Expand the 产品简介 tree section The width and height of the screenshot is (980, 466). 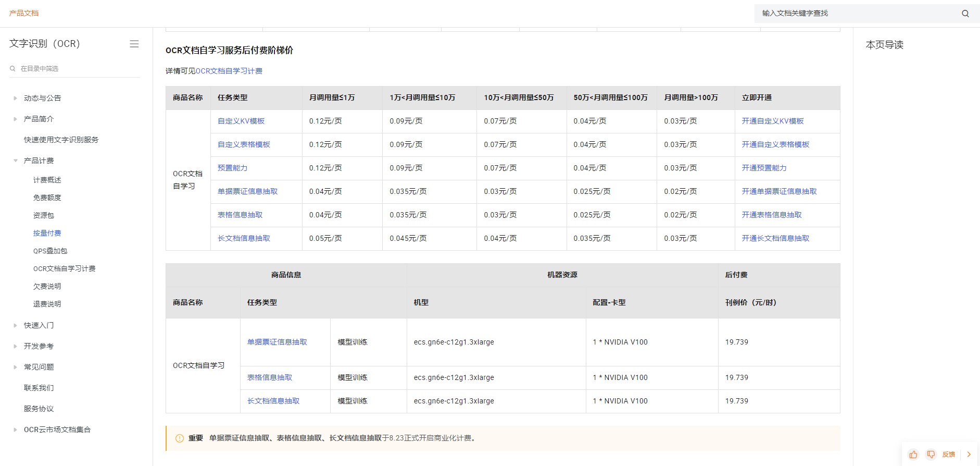tap(15, 119)
